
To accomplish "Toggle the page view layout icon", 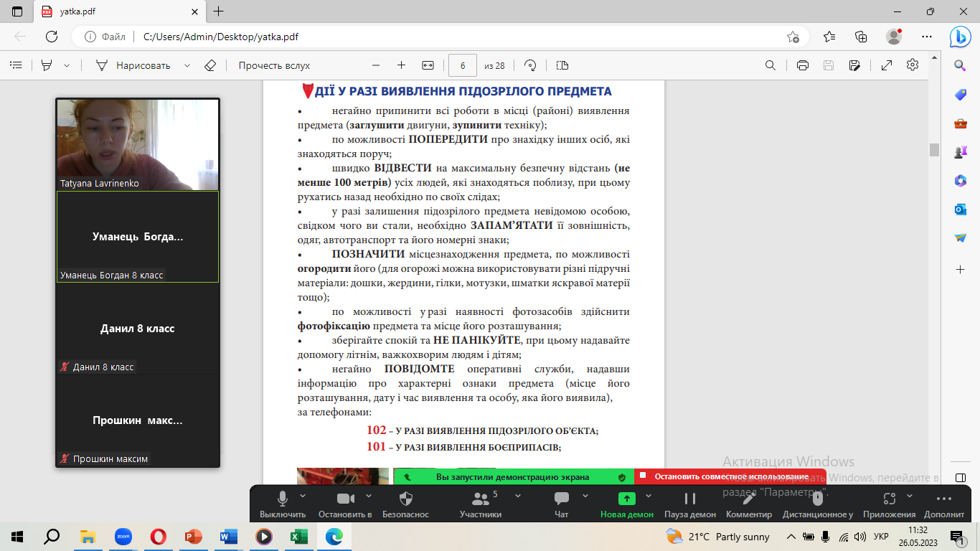I will (562, 65).
